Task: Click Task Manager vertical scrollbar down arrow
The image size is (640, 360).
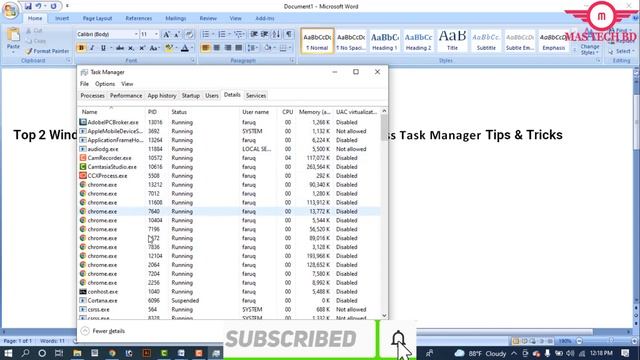Action: [x=384, y=316]
